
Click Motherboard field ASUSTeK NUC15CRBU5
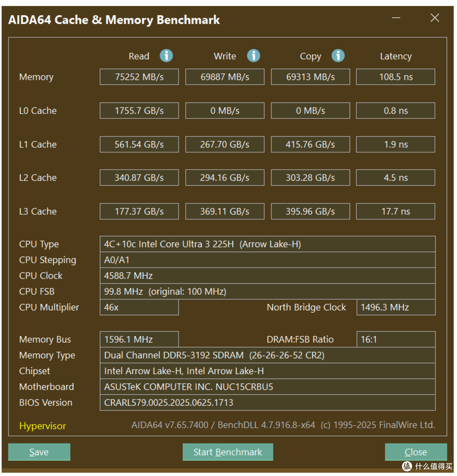pyautogui.click(x=268, y=387)
